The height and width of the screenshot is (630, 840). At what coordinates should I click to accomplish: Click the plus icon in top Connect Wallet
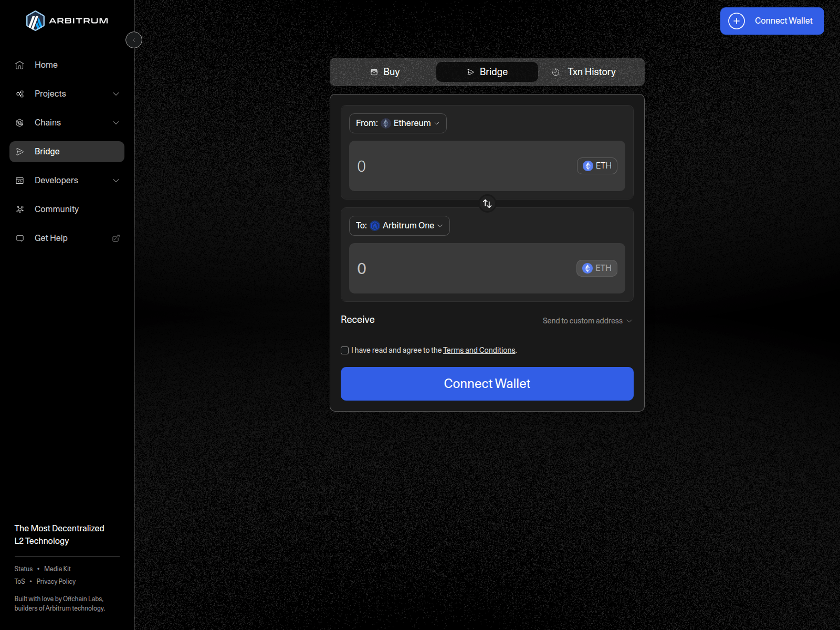click(737, 21)
